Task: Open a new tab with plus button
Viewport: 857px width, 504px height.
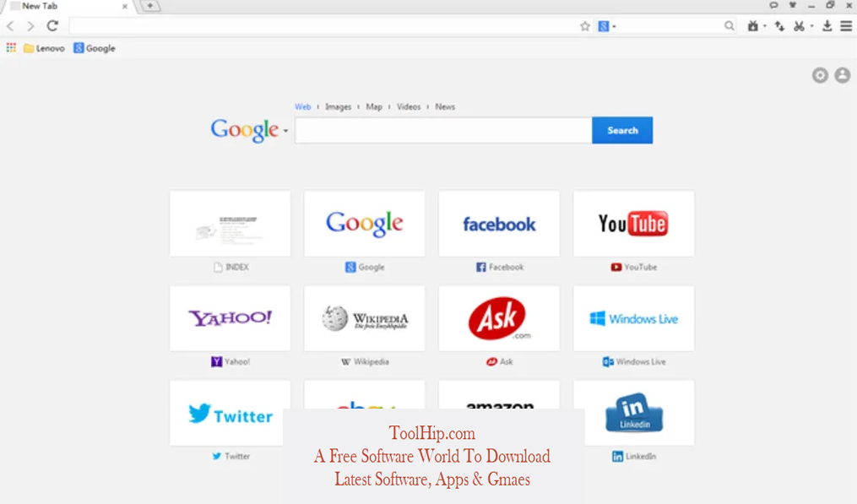Action: click(149, 6)
